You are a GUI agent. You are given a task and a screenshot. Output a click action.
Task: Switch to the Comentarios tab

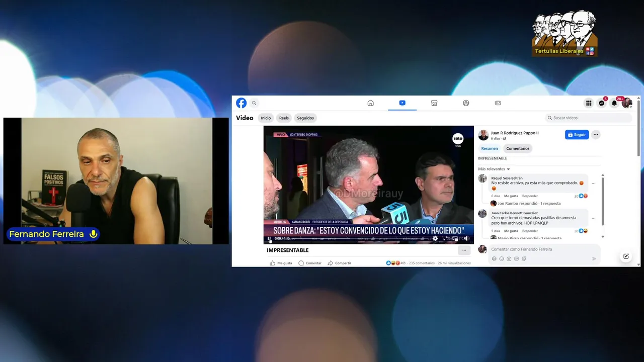coord(518,148)
